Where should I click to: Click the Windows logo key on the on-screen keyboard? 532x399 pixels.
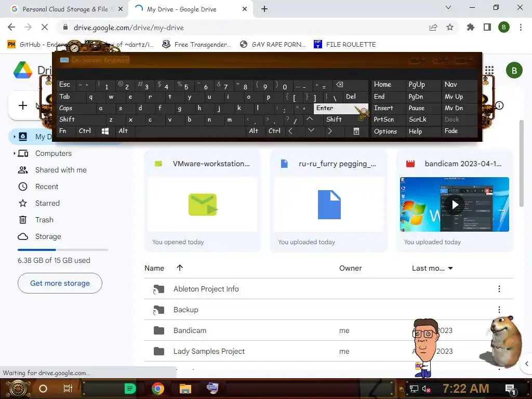[x=105, y=131]
